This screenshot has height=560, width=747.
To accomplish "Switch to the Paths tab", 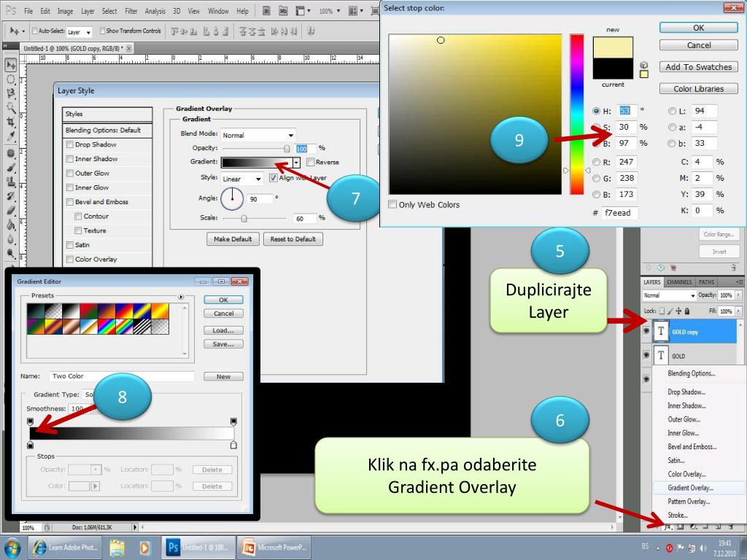I will (x=706, y=282).
